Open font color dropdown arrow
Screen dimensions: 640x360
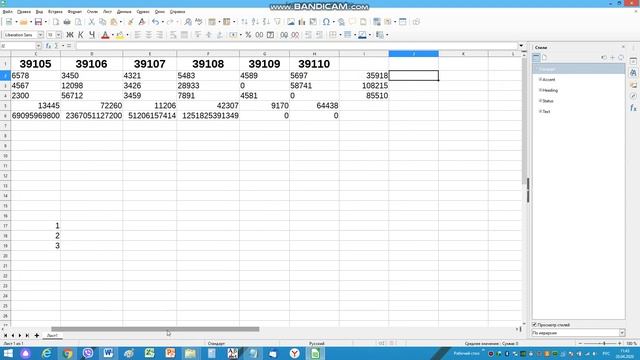(112, 35)
